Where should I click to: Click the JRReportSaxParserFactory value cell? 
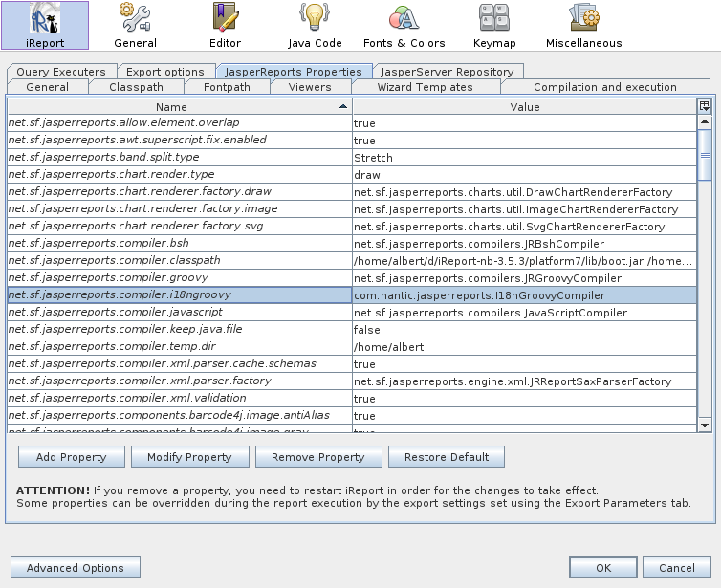[525, 381]
